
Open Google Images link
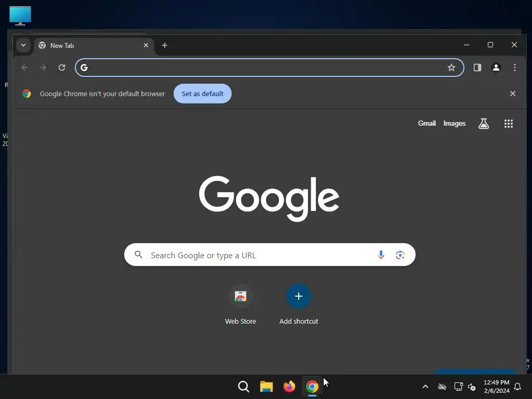pyautogui.click(x=454, y=124)
